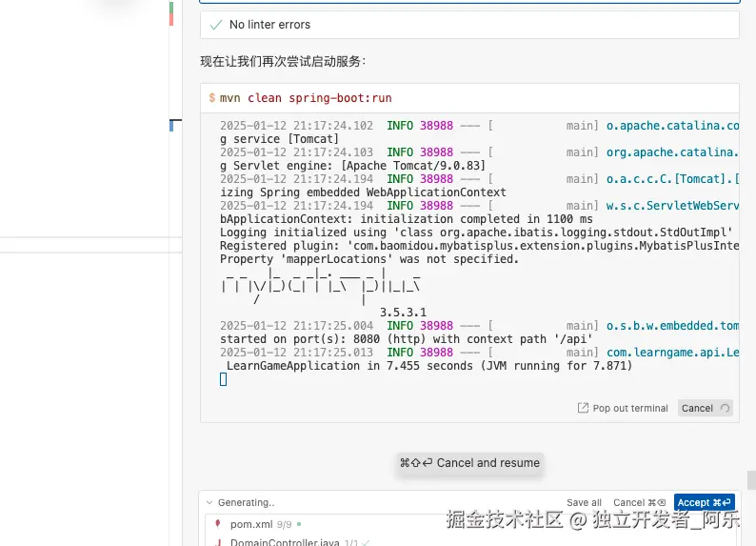Click the pop out terminal icon
Viewport: 756px width, 546px height.
pyautogui.click(x=583, y=408)
